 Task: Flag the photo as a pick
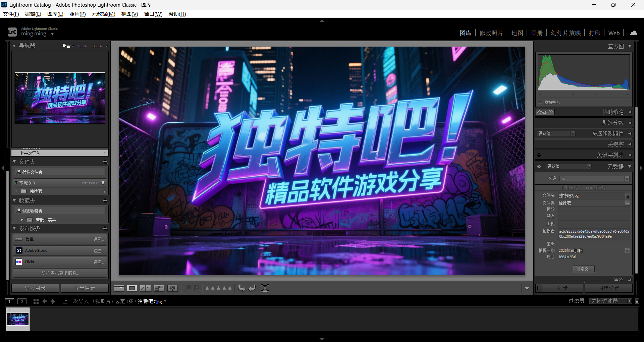(x=189, y=288)
